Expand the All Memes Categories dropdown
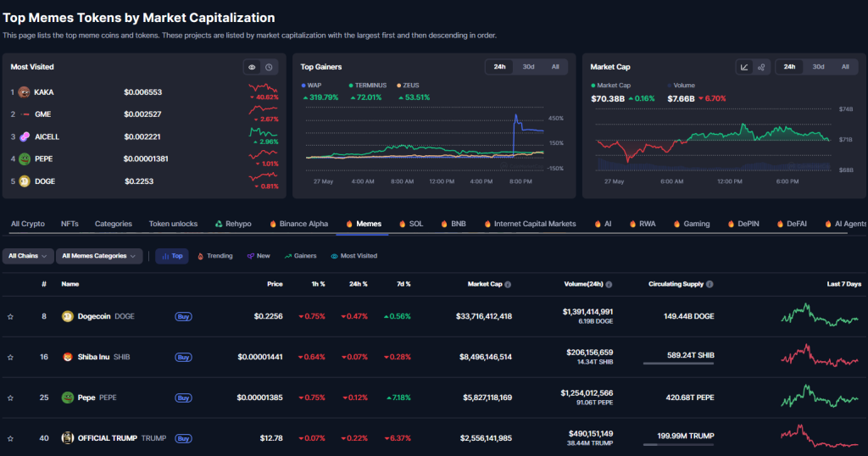This screenshot has width=868, height=456. [99, 256]
